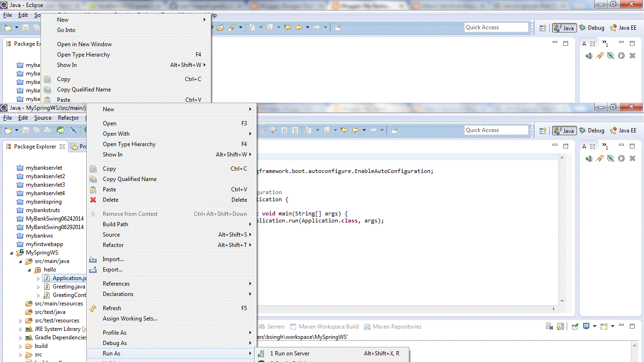Toggle Scroll Lock in the Console view
The width and height of the screenshot is (644, 362).
pyautogui.click(x=561, y=326)
